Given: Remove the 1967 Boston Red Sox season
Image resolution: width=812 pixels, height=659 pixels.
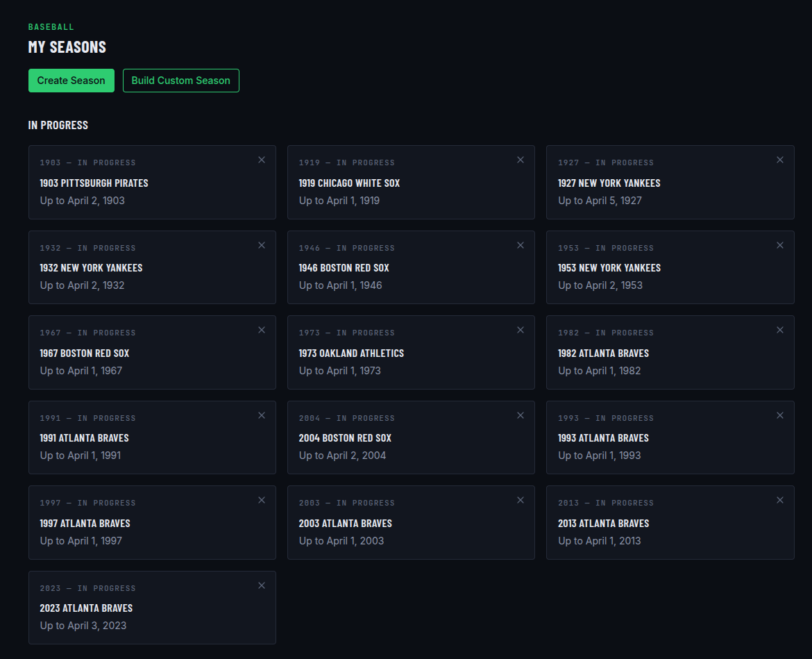Looking at the screenshot, I should (262, 330).
